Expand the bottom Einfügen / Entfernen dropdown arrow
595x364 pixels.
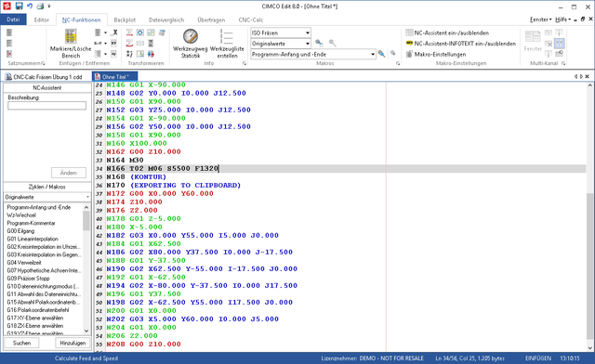[x=105, y=54]
